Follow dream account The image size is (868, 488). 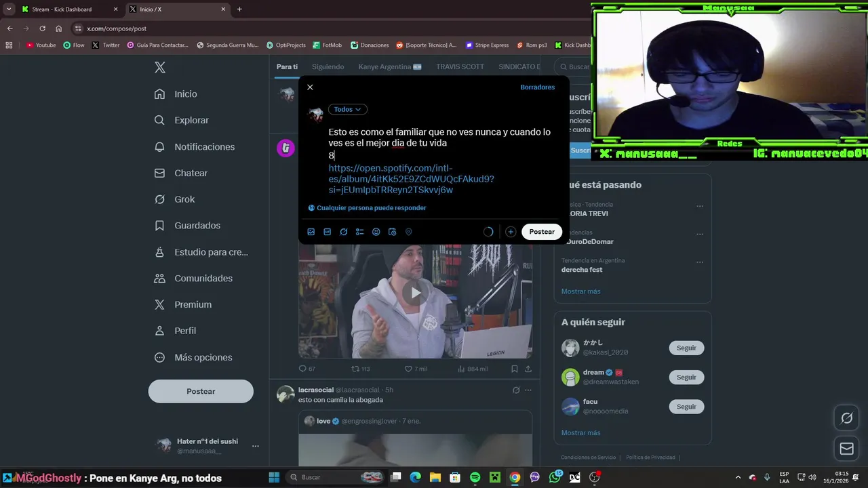tap(686, 377)
